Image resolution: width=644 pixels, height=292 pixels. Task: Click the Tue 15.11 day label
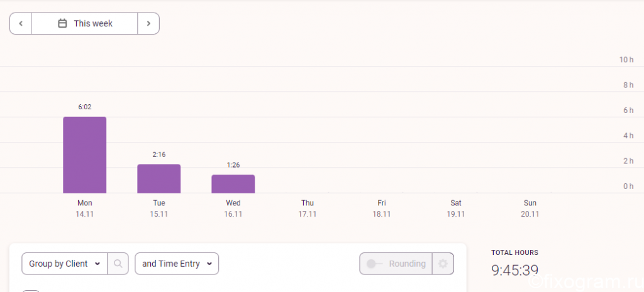[x=159, y=208]
